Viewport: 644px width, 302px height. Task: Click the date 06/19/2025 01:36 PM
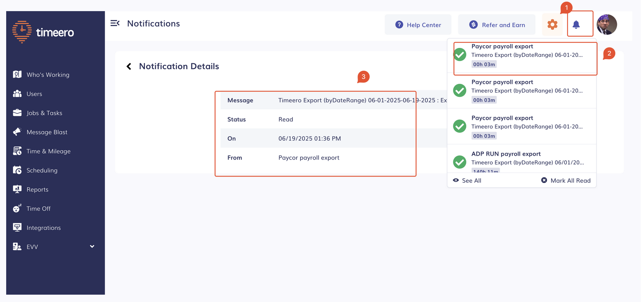point(310,138)
